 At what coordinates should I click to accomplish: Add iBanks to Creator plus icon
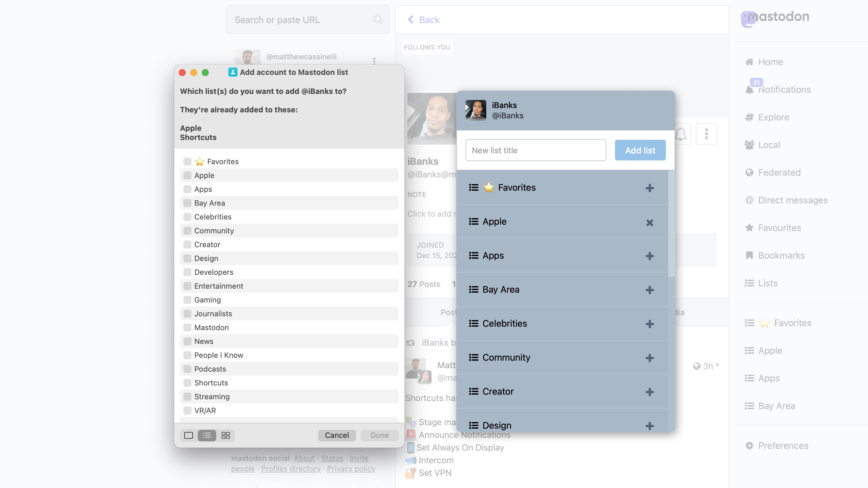(x=650, y=392)
